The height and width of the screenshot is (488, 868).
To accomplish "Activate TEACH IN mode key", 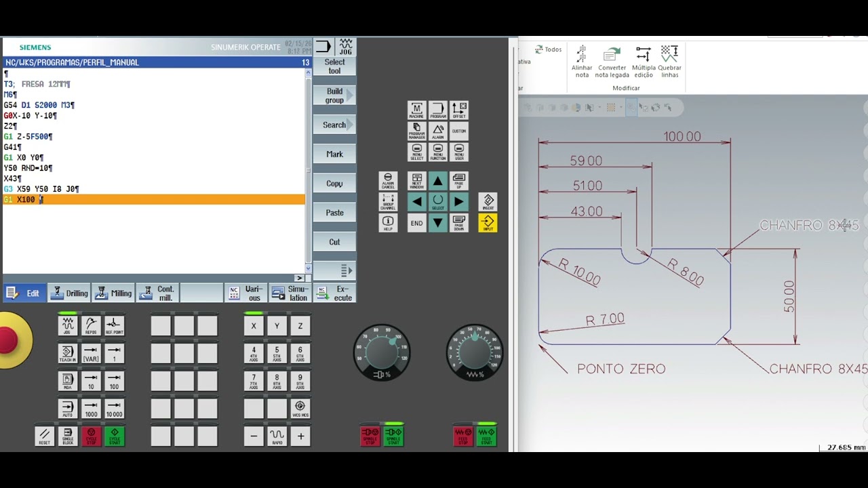I will (68, 354).
